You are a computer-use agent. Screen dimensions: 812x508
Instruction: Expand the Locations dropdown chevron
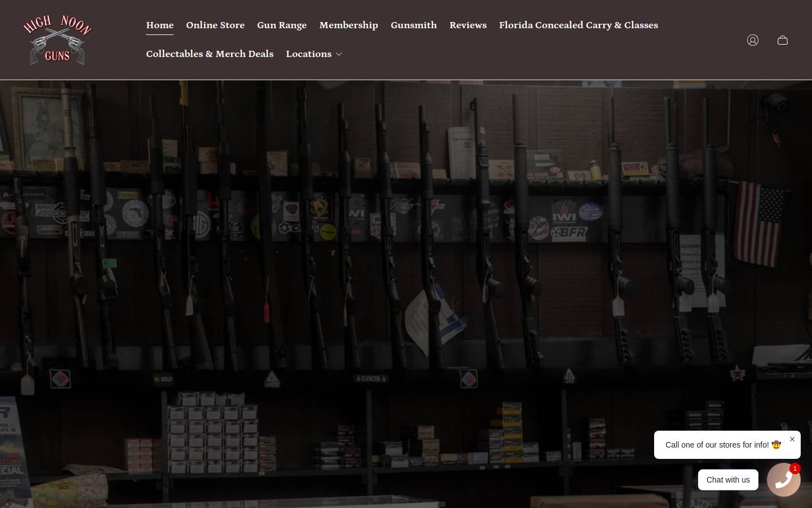pyautogui.click(x=339, y=54)
